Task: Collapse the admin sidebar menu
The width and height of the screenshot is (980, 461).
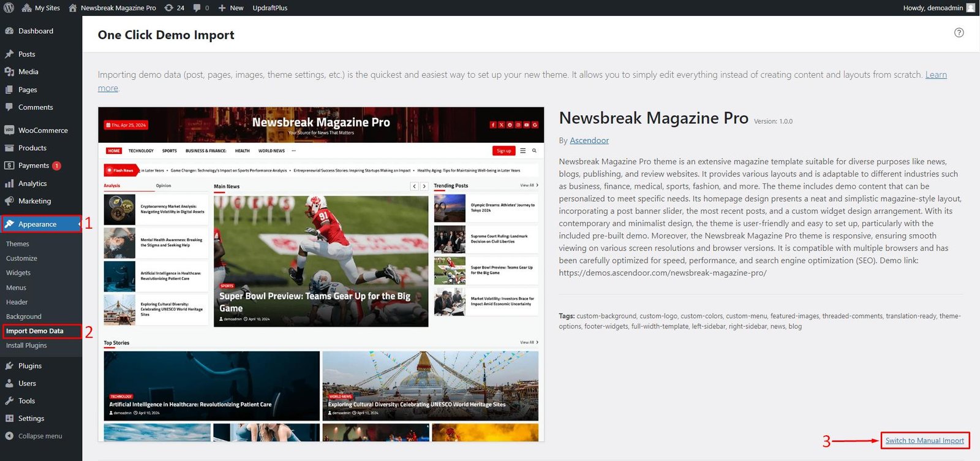Action: (40, 436)
